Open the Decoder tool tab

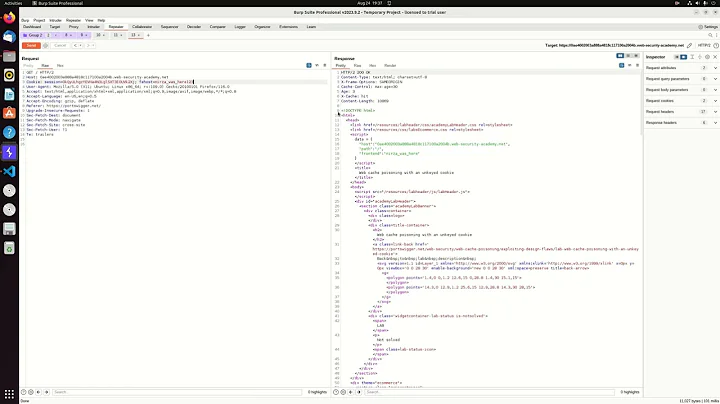coord(194,27)
